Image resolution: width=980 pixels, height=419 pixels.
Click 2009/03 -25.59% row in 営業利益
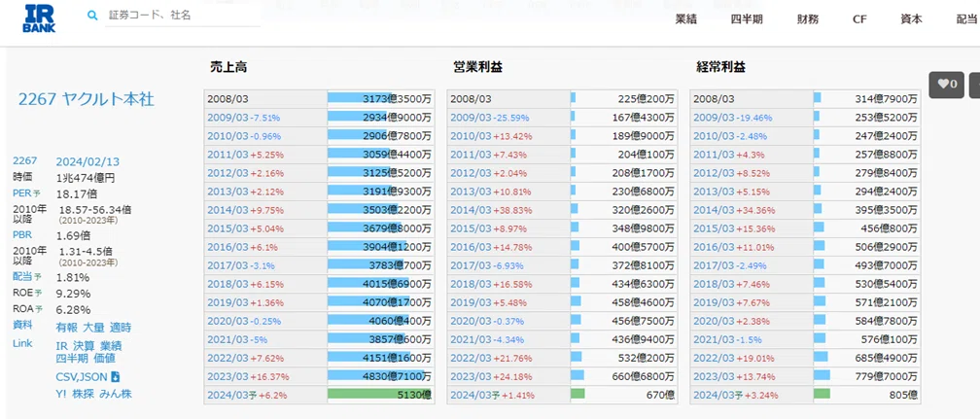(x=562, y=117)
